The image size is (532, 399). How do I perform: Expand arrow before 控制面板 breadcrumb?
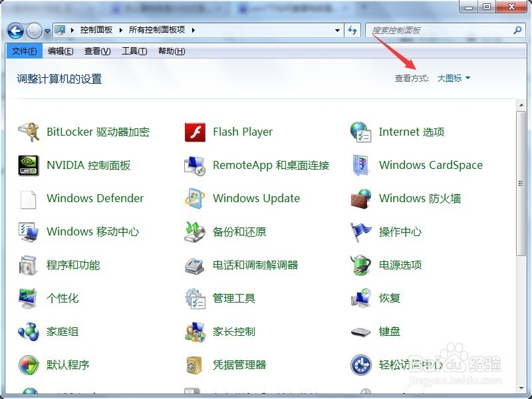(x=72, y=30)
